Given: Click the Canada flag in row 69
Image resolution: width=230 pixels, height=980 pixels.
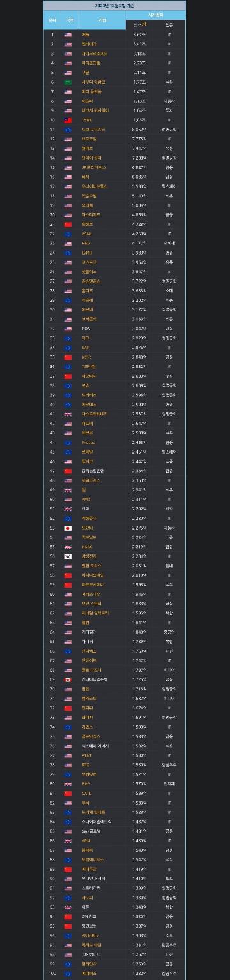Looking at the screenshot, I should (67, 679).
